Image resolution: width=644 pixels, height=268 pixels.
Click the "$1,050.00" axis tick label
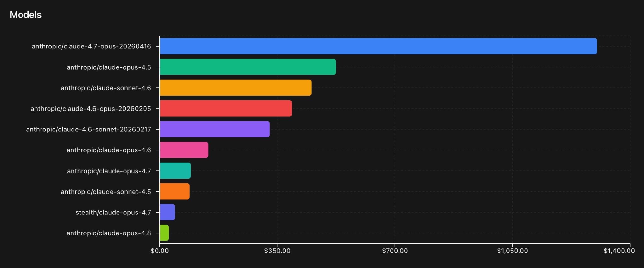pyautogui.click(x=512, y=251)
